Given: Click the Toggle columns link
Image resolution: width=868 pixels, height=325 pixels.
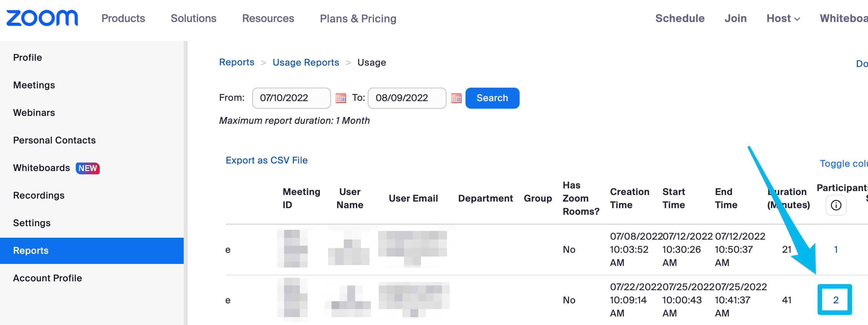Looking at the screenshot, I should (x=844, y=163).
